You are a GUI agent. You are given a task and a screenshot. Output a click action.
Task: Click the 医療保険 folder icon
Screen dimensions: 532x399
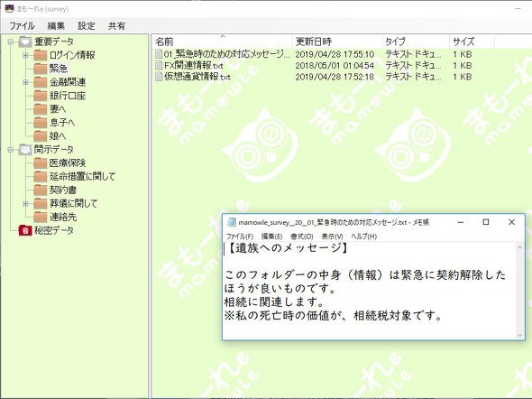coord(40,163)
